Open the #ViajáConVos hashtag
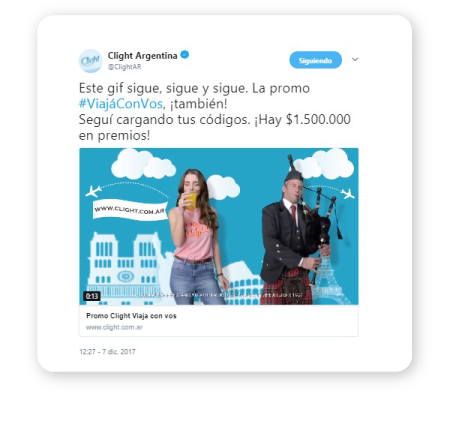The image size is (475, 434). 121,104
